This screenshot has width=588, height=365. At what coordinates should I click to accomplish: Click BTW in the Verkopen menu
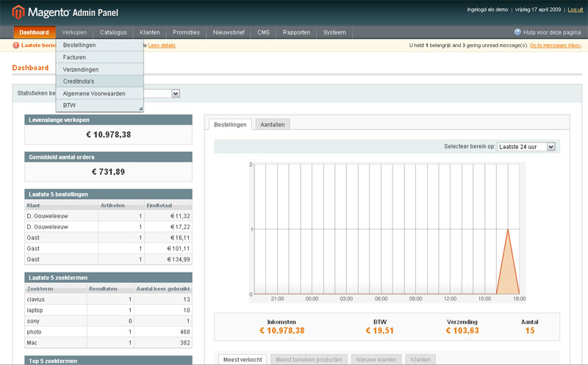pos(69,105)
